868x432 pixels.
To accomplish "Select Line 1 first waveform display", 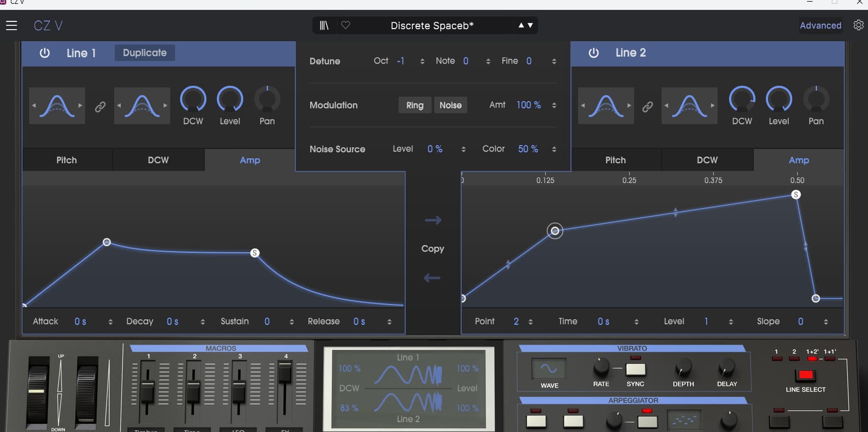I will click(x=57, y=106).
